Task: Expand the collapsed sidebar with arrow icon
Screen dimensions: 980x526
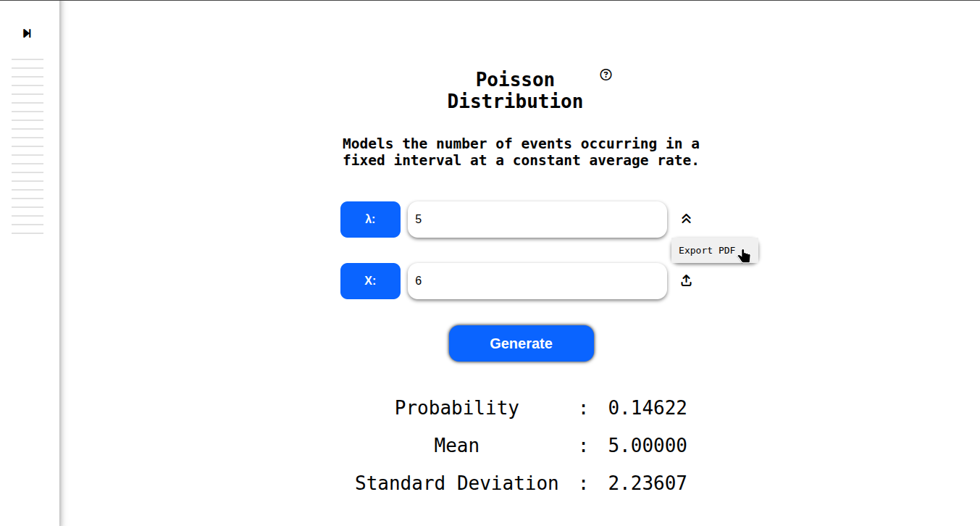Action: click(x=27, y=33)
